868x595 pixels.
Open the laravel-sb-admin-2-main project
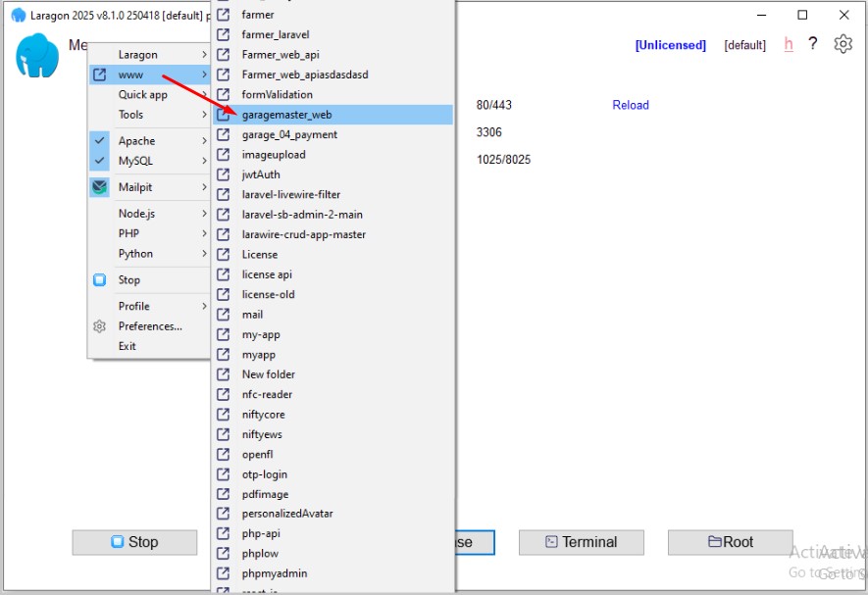pyautogui.click(x=332, y=215)
